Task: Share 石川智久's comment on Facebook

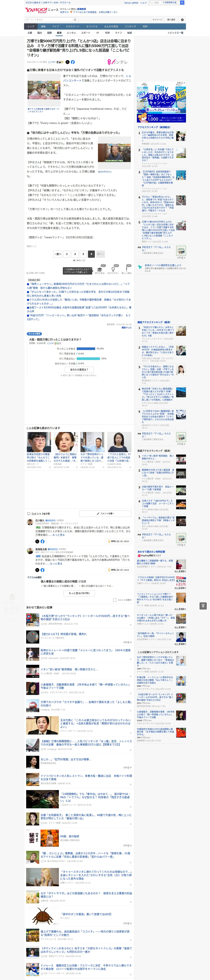Action: click(42, 541)
